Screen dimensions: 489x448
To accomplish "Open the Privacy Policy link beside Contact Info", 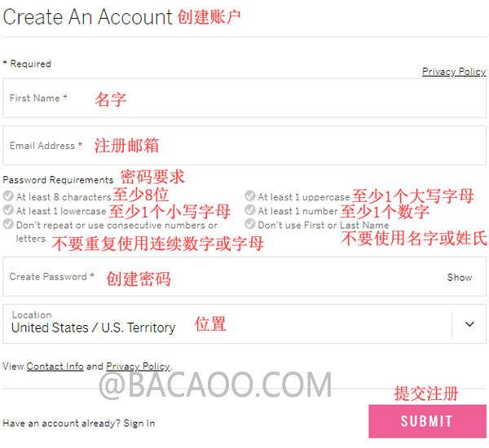I will [139, 367].
